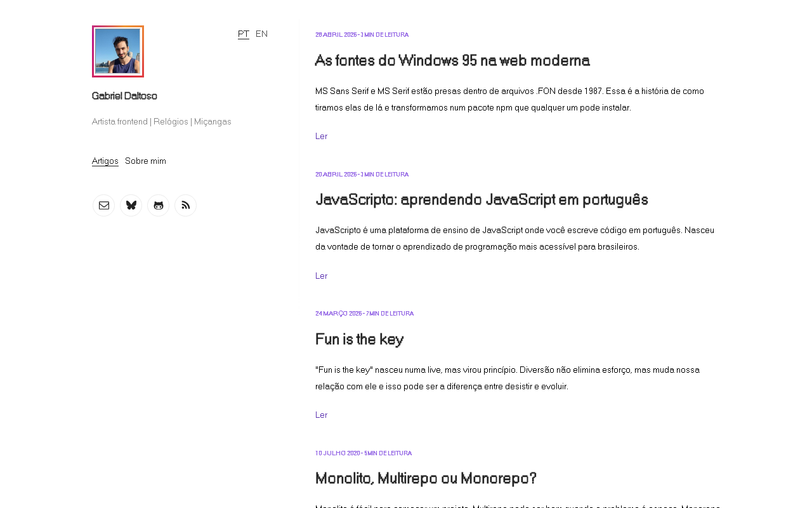Click 'Ler' under Fun is the key
Screen dimensions: 812x508
[322, 415]
